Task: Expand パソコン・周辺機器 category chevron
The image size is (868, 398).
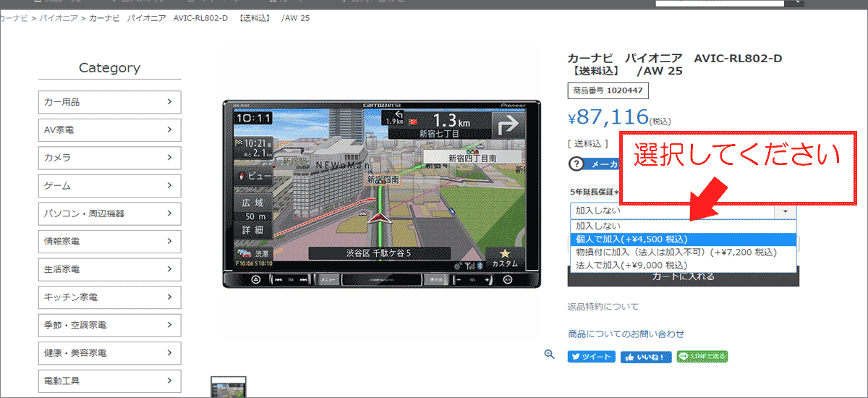Action: [169, 213]
